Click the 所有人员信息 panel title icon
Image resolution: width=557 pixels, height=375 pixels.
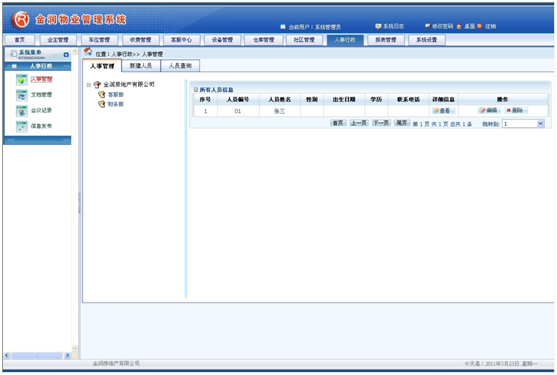(196, 89)
